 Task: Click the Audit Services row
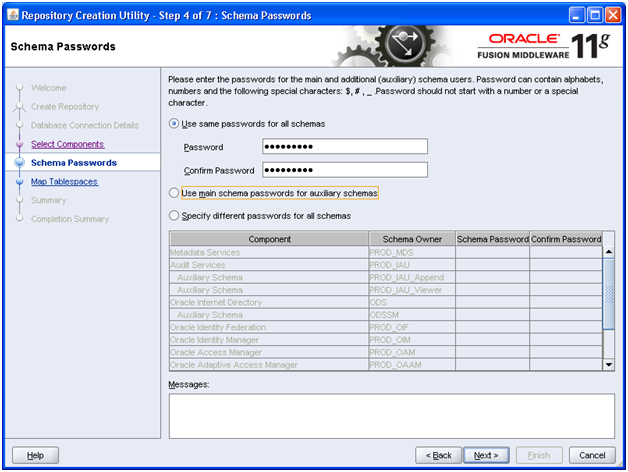tap(386, 265)
